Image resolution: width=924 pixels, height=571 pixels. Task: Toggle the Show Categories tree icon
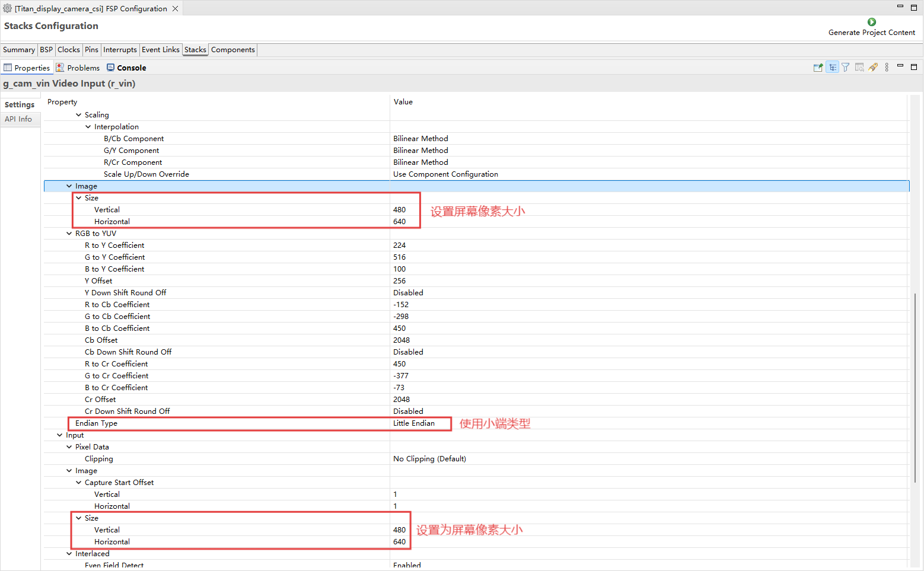833,68
